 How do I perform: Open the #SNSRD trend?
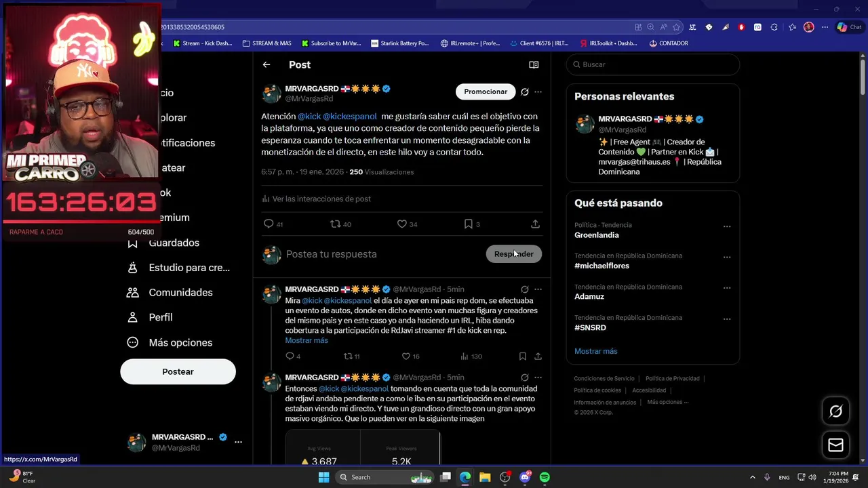pos(590,327)
